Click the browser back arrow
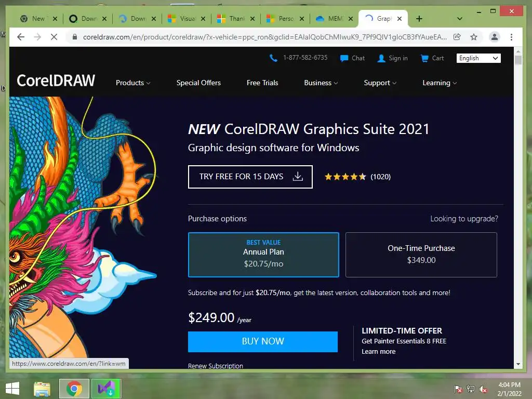 [x=21, y=37]
